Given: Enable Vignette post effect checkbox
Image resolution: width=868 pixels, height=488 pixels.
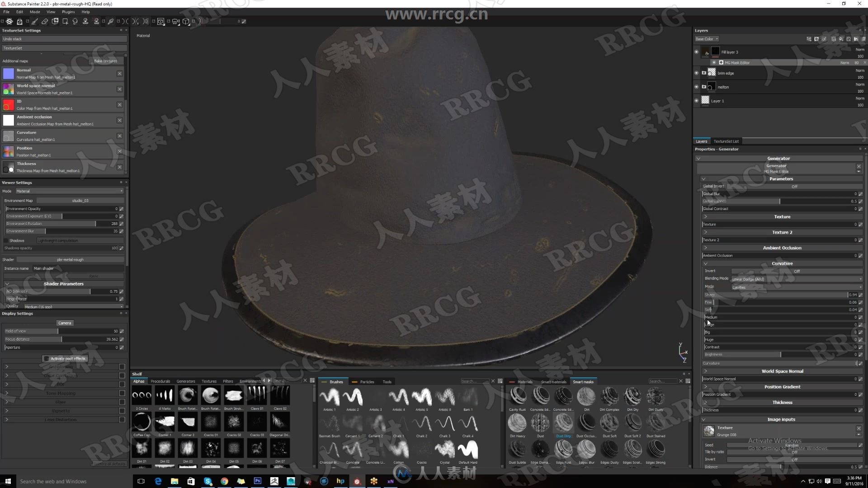Looking at the screenshot, I should (122, 411).
